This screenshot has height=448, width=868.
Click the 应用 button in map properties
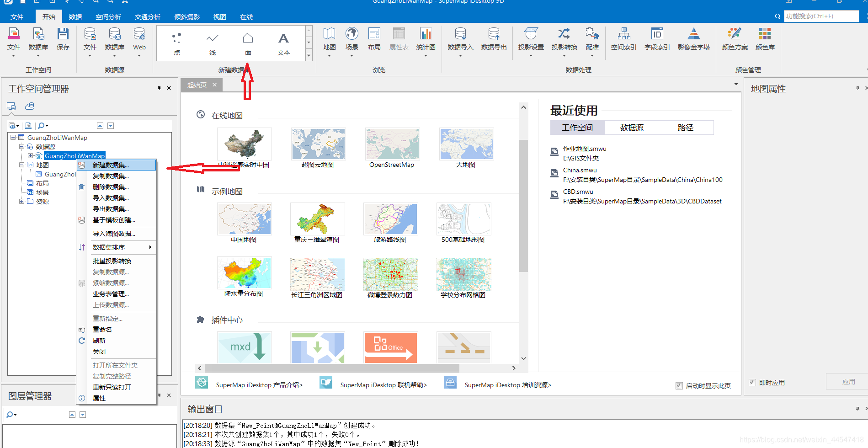click(848, 382)
